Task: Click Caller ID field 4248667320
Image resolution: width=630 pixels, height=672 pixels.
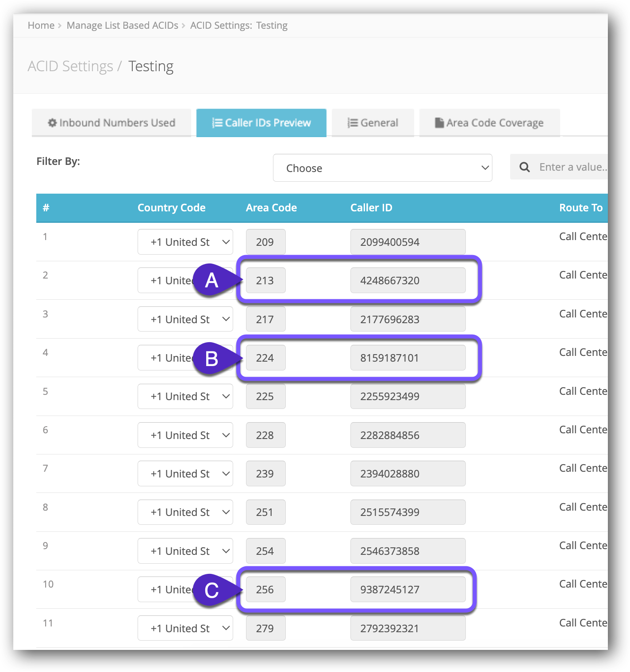Action: click(408, 280)
